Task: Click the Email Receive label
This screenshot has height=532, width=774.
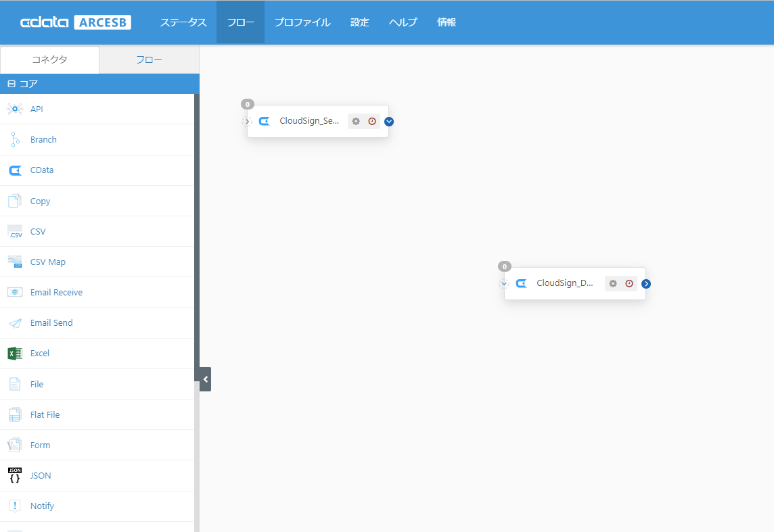Action: pyautogui.click(x=56, y=293)
